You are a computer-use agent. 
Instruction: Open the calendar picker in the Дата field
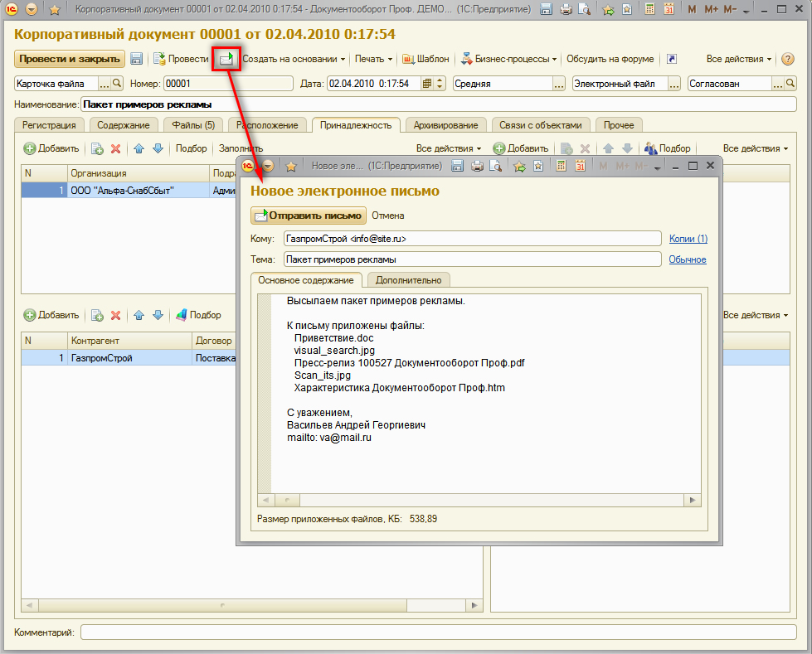[427, 83]
